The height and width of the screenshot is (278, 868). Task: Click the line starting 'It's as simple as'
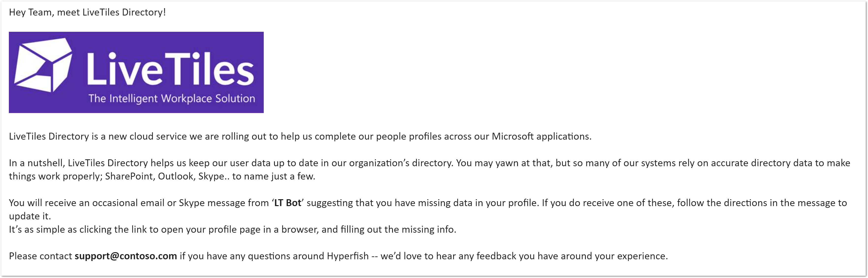pos(232,229)
